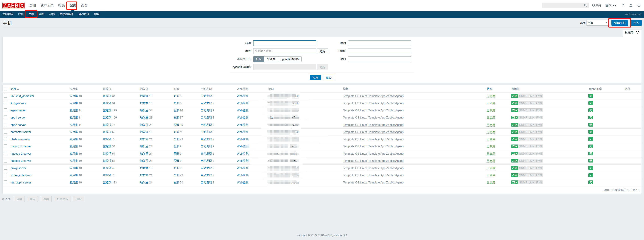Click the Share icon link
644x240 pixels.
point(611,5)
